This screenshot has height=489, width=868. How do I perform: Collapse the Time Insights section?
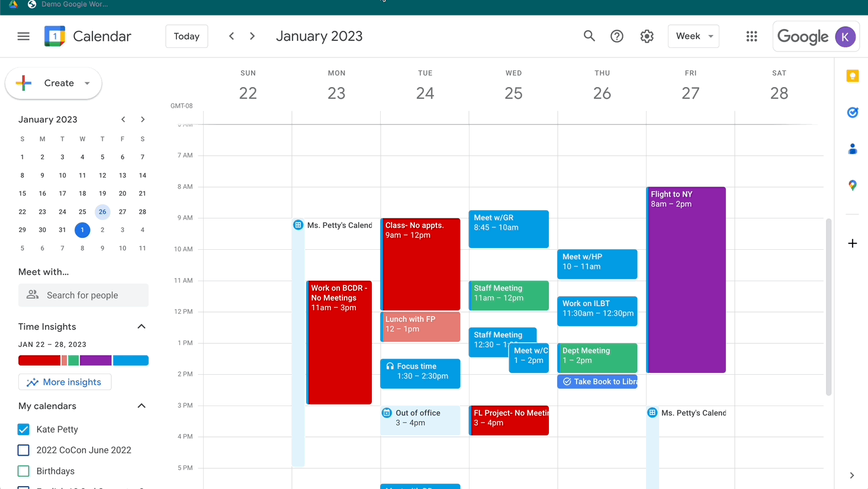point(141,326)
